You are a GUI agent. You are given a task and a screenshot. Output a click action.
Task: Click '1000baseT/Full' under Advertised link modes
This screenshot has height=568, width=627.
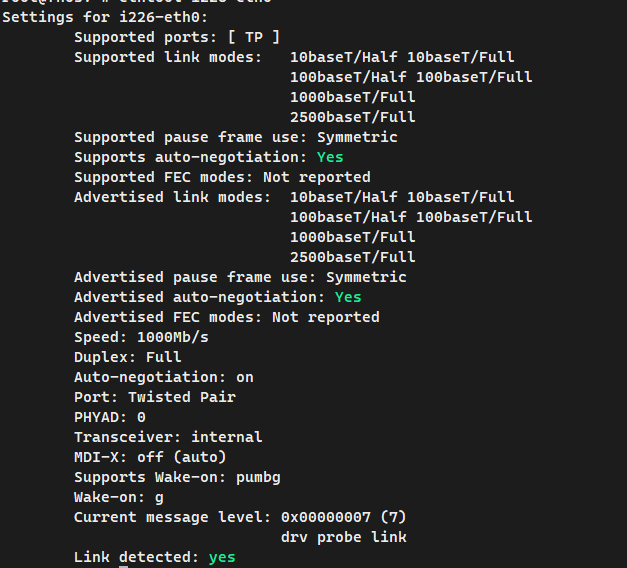353,237
